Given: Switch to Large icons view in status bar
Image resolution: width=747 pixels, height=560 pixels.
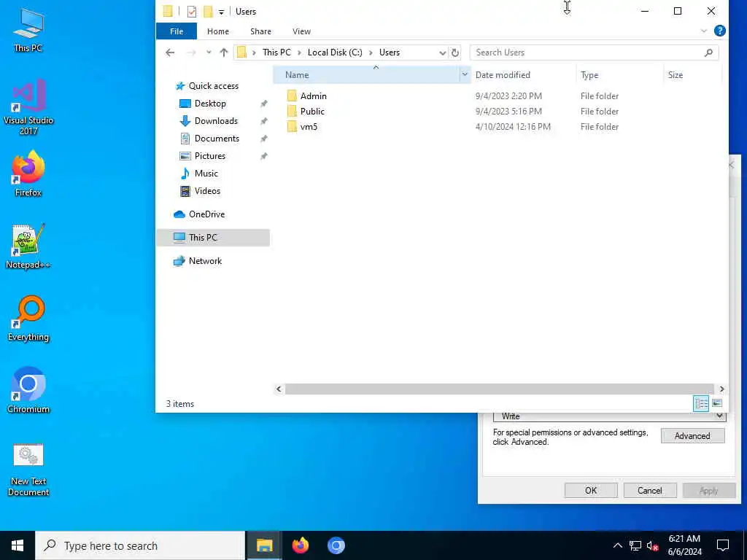Looking at the screenshot, I should pyautogui.click(x=717, y=403).
